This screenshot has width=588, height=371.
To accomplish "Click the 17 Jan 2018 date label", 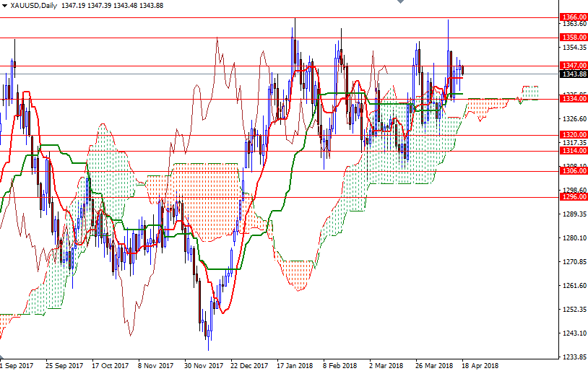I will point(295,365).
